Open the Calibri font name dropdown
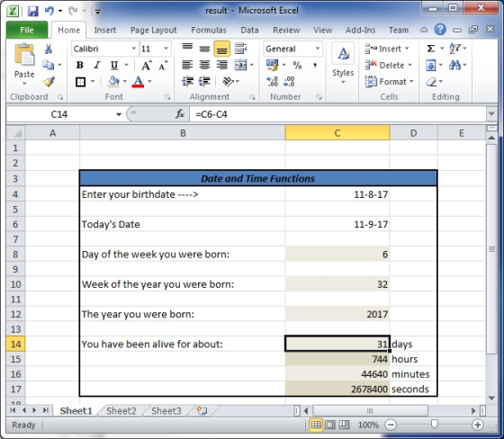 click(x=134, y=49)
